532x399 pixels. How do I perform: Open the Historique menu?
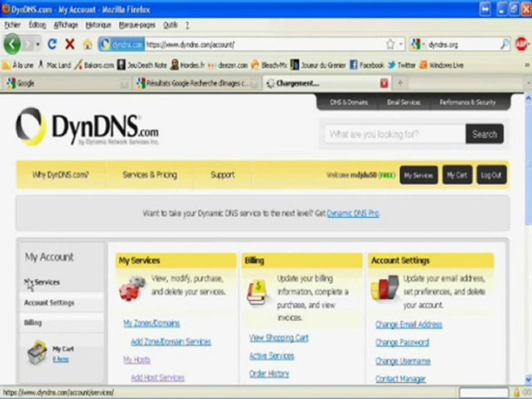point(98,25)
